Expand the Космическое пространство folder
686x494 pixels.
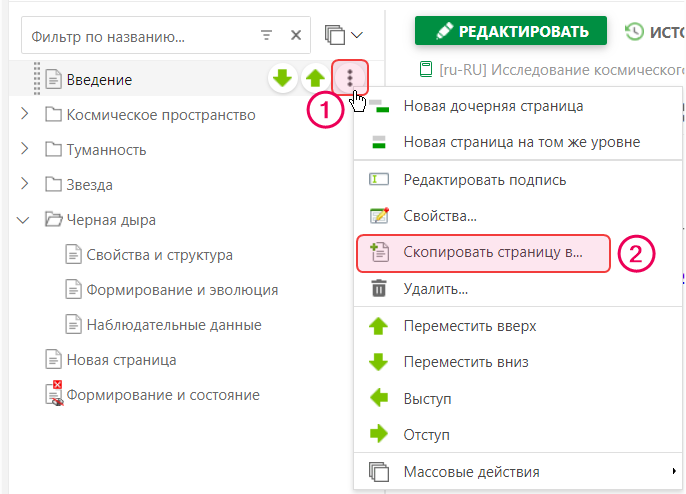tap(25, 115)
